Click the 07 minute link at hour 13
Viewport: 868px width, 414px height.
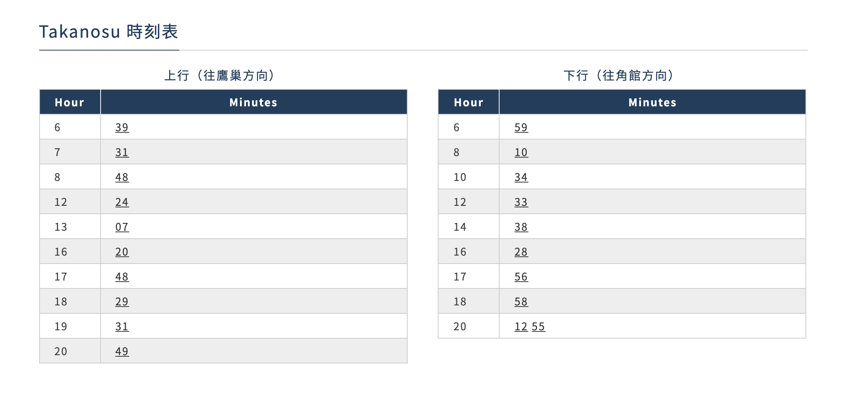pyautogui.click(x=122, y=227)
